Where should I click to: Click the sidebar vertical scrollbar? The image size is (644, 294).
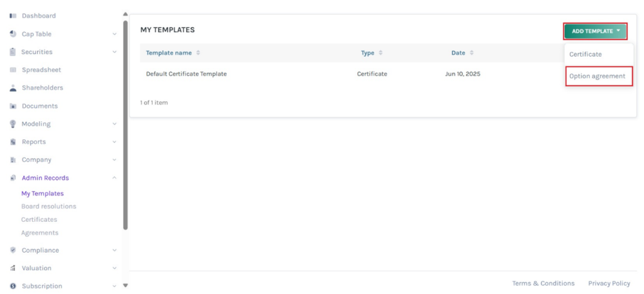click(x=125, y=126)
